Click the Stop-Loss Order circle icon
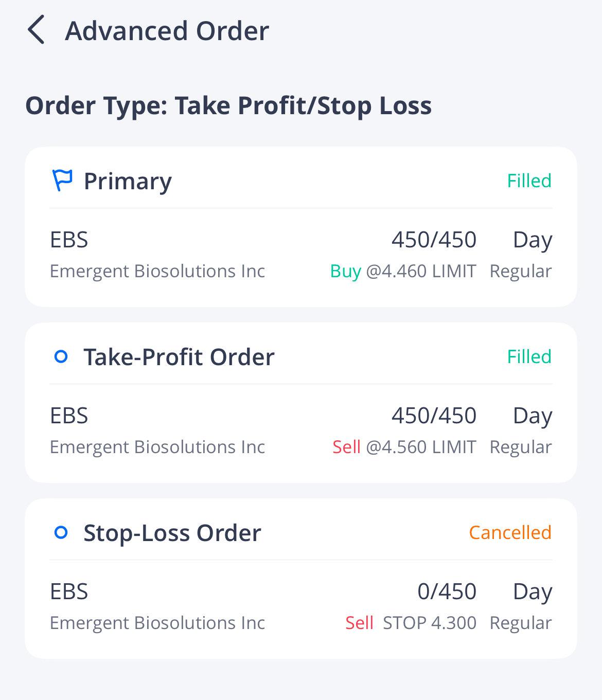 click(x=61, y=532)
